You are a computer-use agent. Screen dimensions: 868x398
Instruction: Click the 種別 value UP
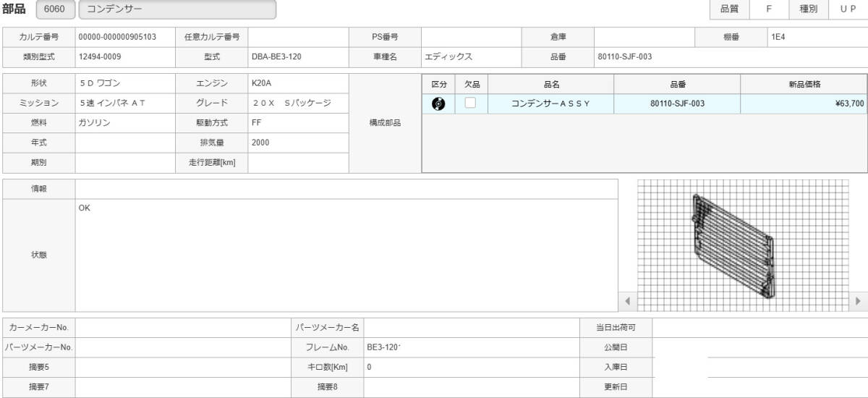[x=848, y=9]
